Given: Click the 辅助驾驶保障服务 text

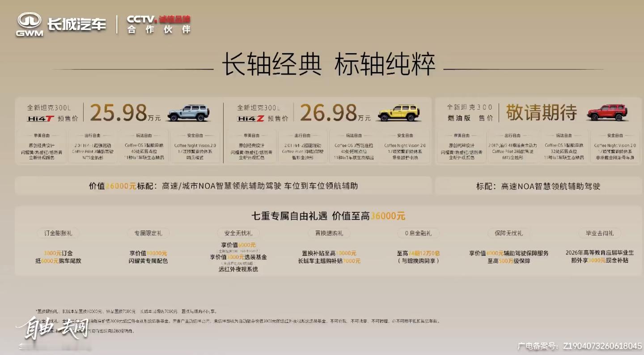Looking at the screenshot, I should (x=526, y=253).
